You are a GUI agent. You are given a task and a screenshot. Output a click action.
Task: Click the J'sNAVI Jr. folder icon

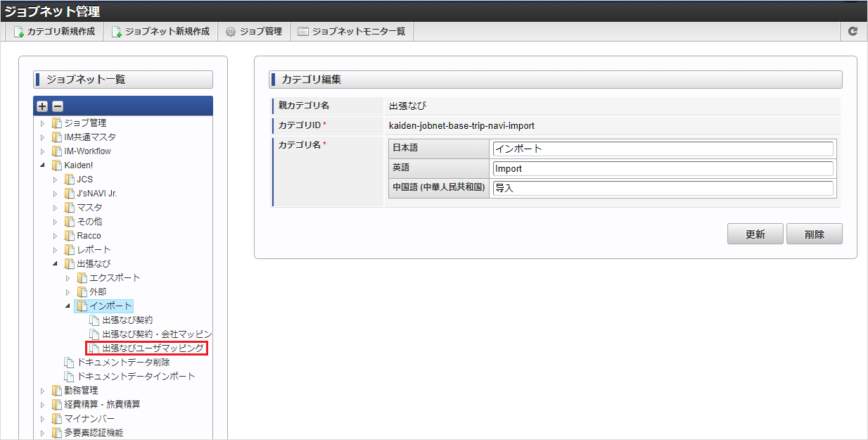click(69, 194)
